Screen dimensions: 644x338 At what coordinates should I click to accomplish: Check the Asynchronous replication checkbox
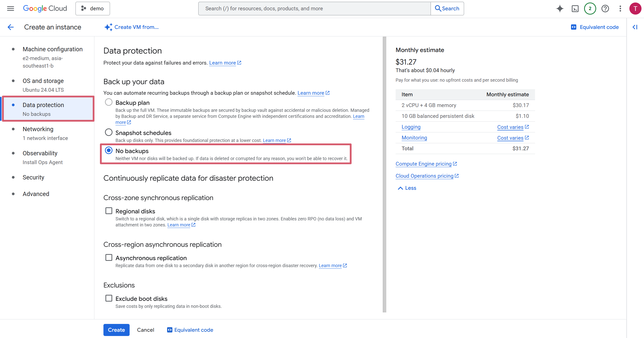(x=109, y=258)
